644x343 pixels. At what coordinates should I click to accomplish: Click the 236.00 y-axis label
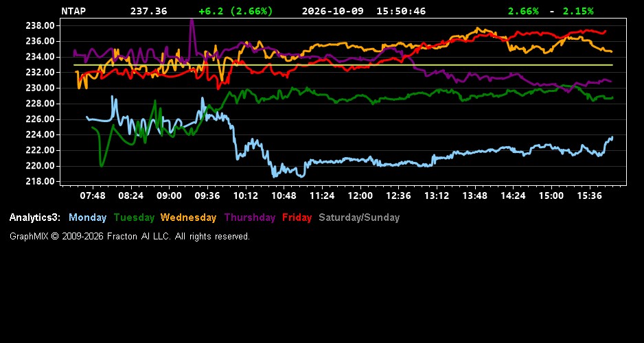41,41
